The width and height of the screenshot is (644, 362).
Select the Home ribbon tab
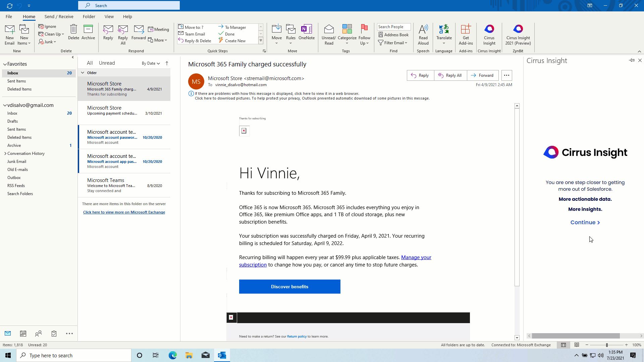[x=29, y=16]
